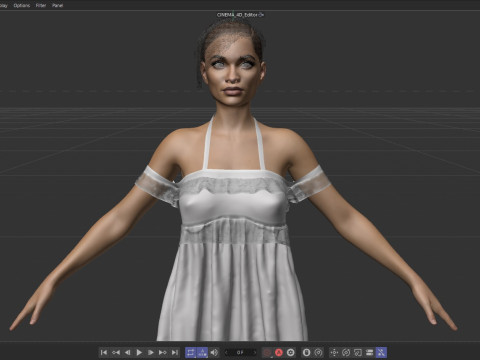
Task: Open the Panel menu
Action: [x=57, y=5]
